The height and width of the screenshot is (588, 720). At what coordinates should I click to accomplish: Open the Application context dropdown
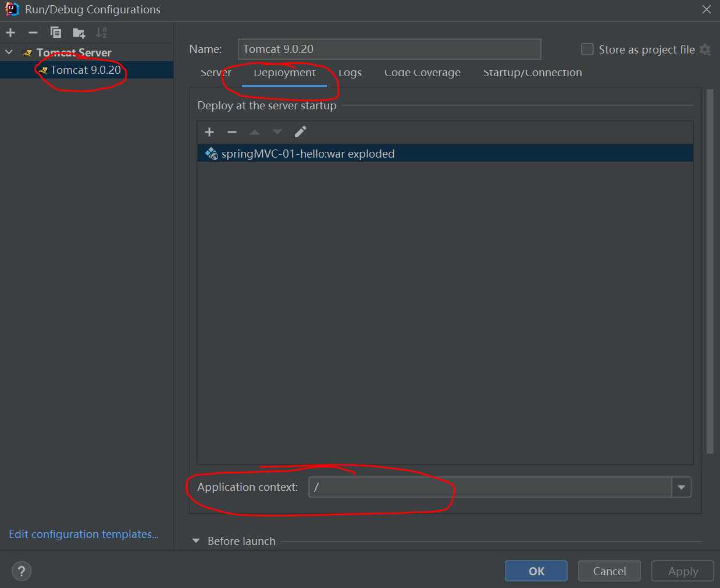coord(682,487)
